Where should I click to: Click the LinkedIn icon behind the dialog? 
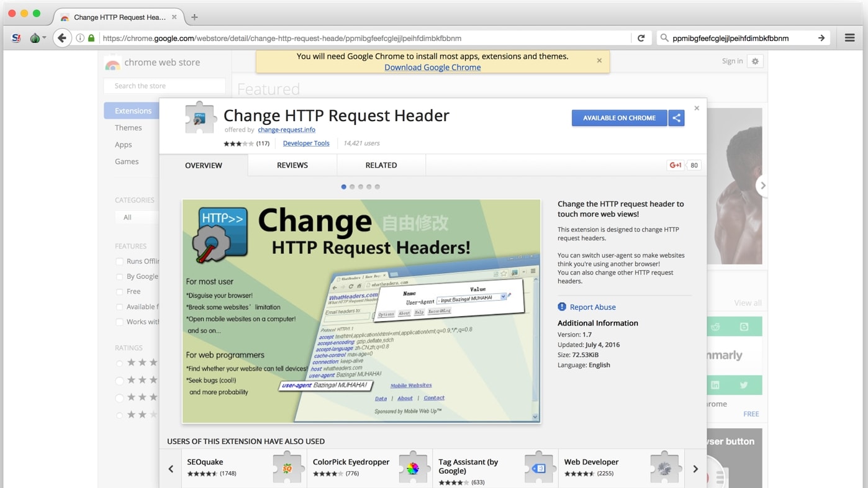tap(715, 385)
